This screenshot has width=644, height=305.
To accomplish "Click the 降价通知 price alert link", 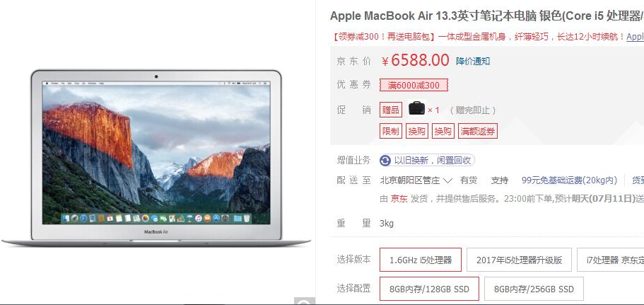I will click(x=473, y=62).
